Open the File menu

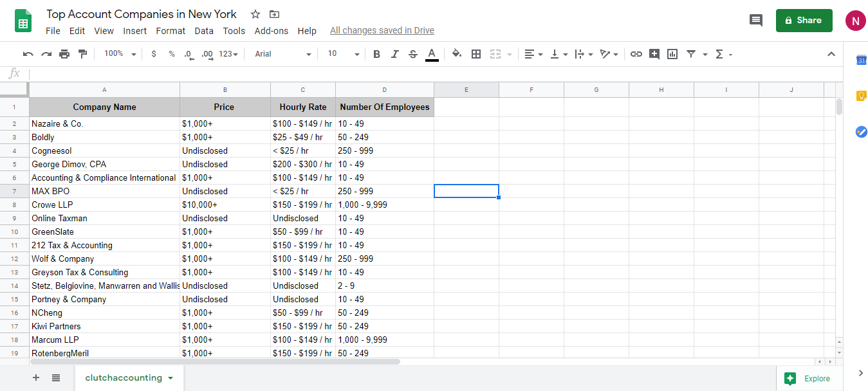pos(53,31)
